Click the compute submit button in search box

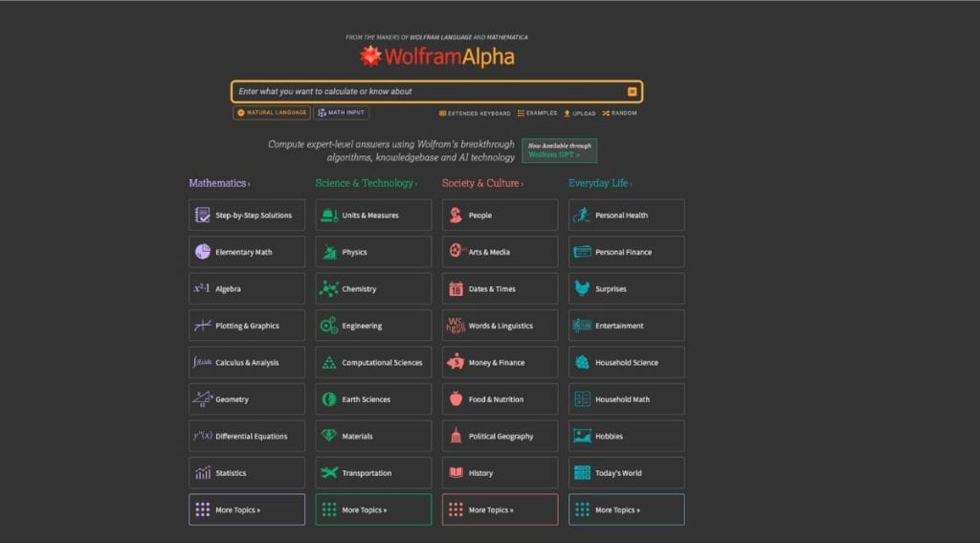tap(632, 92)
